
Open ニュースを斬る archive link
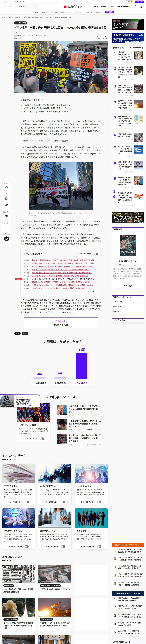pyautogui.click(x=119, y=302)
